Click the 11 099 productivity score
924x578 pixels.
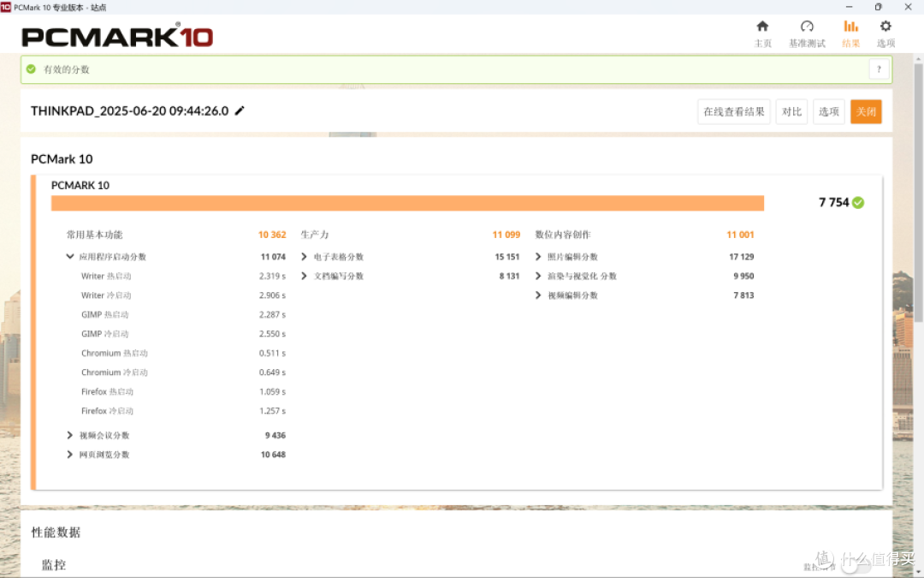[506, 235]
